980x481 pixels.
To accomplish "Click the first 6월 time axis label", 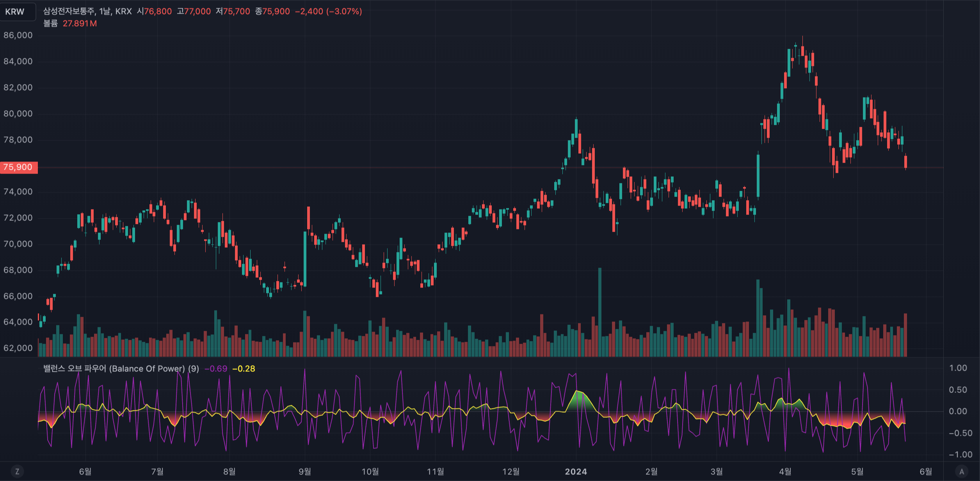I will point(85,472).
